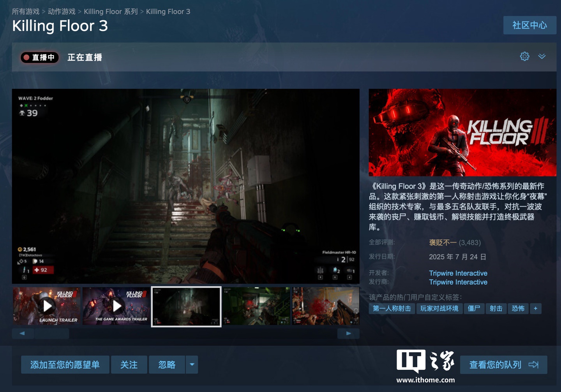The image size is (561, 392).
Task: Select the fourth video thumbnail in the carousel
Action: (x=256, y=306)
